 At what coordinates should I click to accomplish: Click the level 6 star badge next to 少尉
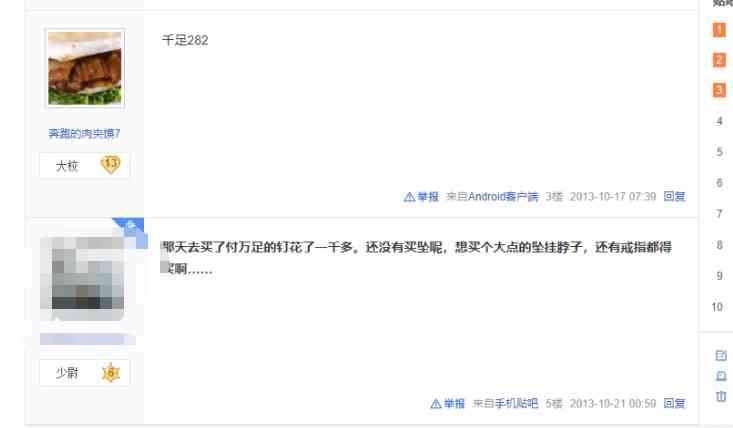[111, 372]
